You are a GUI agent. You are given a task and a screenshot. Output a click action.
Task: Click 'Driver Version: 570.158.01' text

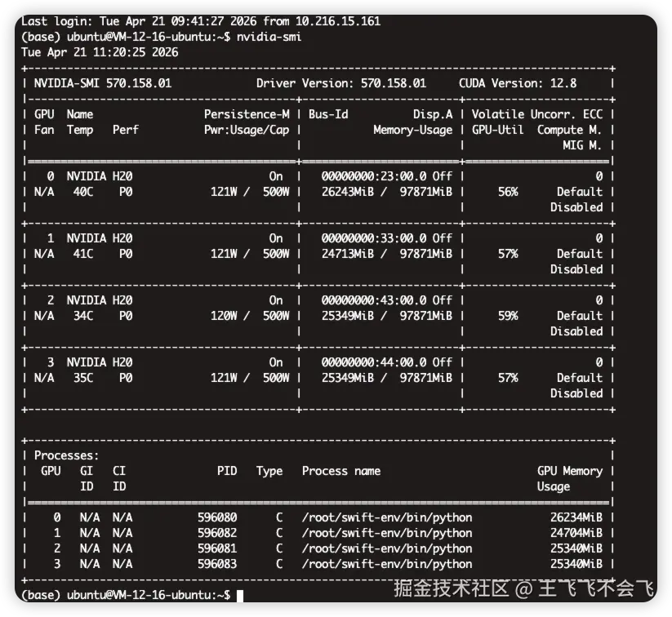click(x=341, y=83)
